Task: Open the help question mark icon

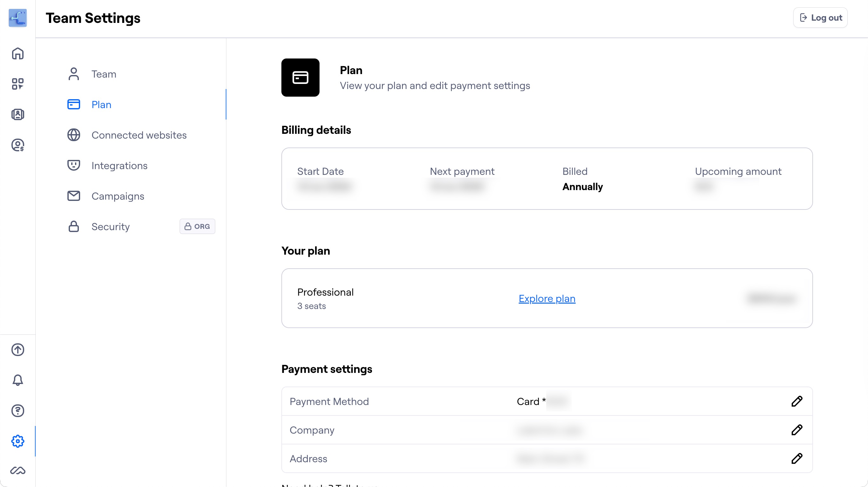Action: point(17,410)
